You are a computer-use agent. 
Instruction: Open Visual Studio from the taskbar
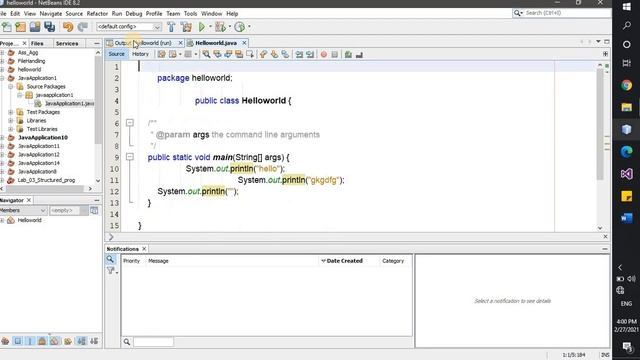(627, 174)
